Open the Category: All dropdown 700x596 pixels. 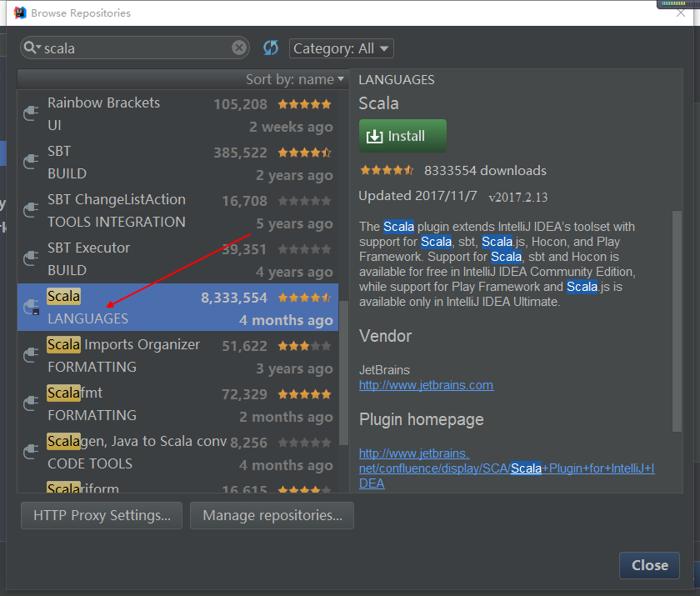point(342,48)
